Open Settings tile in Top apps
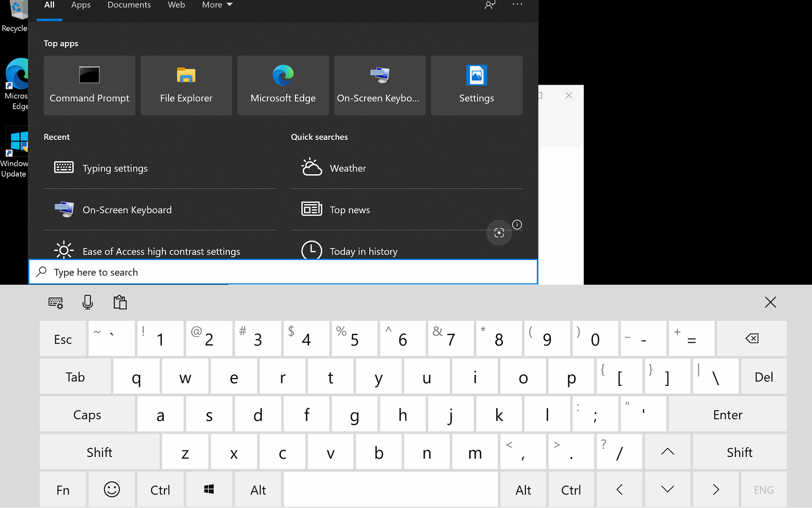 [476, 85]
